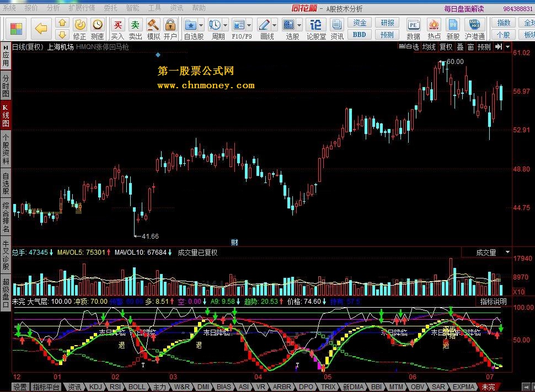Expand the F10/F9 dropdown arrow
Screen dimensions: 535x392
[249, 25]
